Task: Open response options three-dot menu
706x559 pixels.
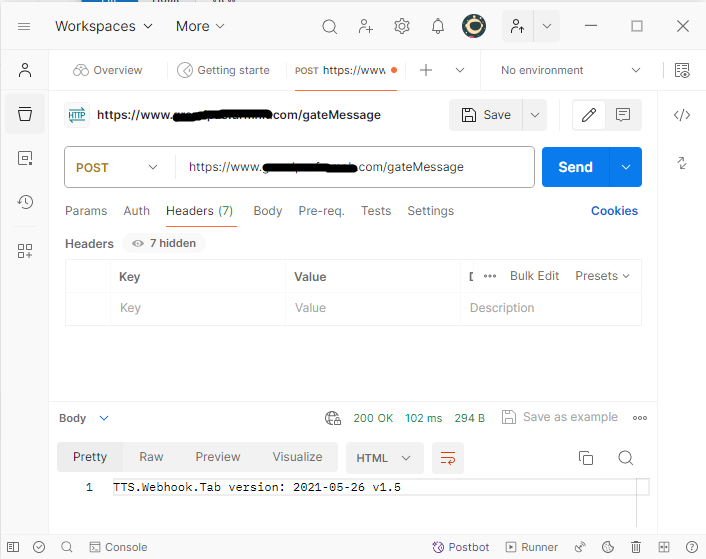Action: 639,418
